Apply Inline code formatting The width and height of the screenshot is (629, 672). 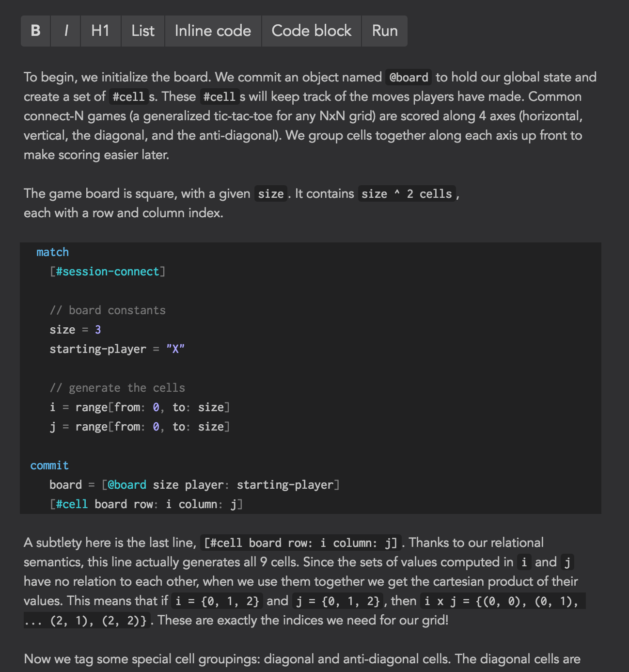pyautogui.click(x=213, y=31)
